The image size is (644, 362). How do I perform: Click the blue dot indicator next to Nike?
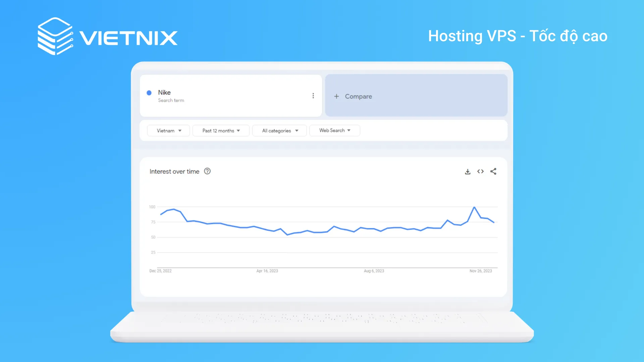click(149, 93)
